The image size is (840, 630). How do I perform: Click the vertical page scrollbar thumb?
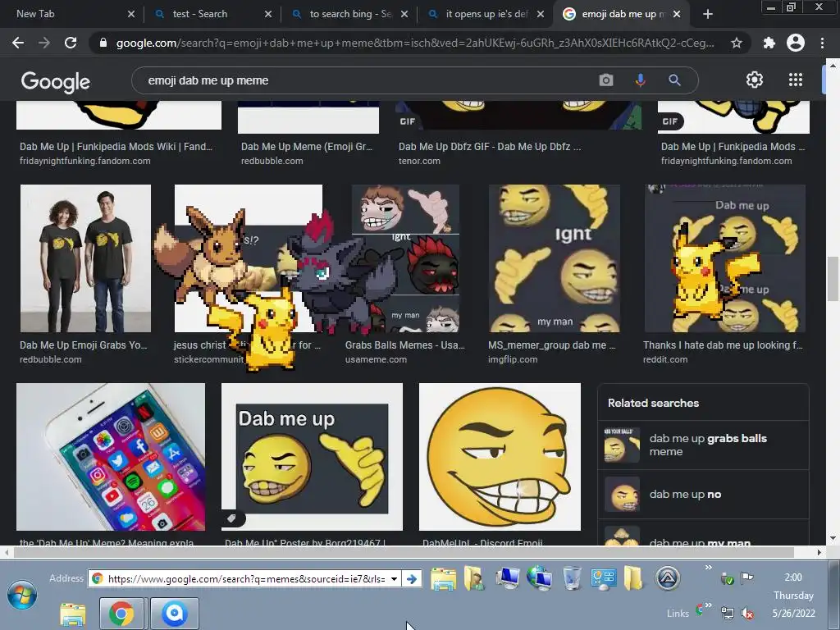(x=833, y=279)
